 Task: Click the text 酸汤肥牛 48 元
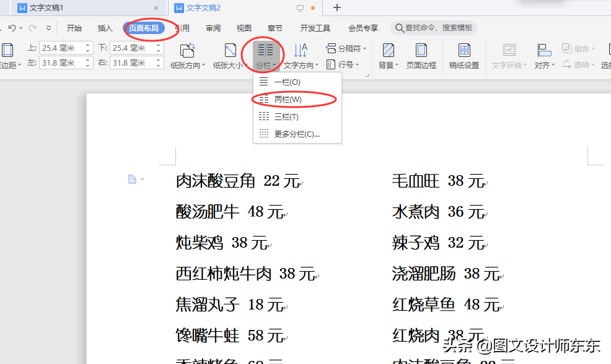point(230,212)
